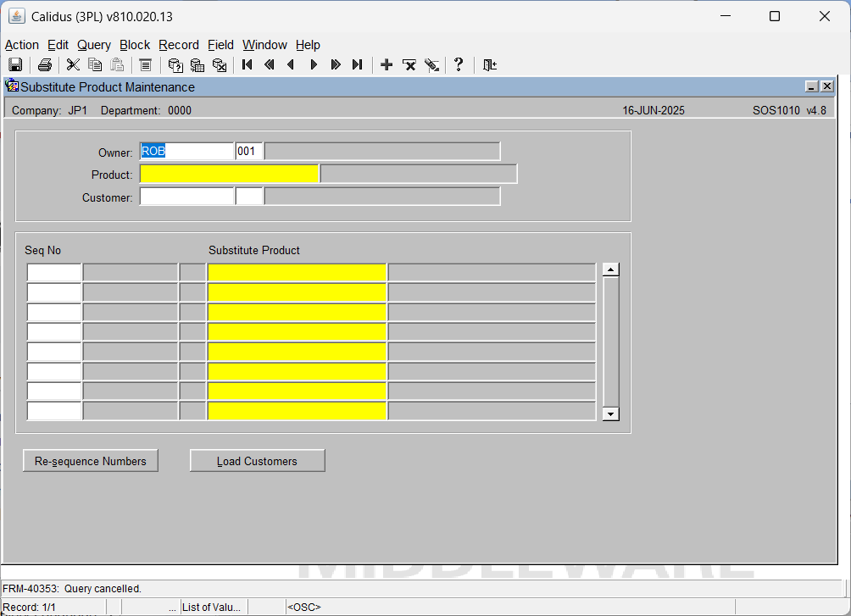Click the Execute Query database-grid icon
Image resolution: width=851 pixels, height=616 pixels.
(197, 65)
